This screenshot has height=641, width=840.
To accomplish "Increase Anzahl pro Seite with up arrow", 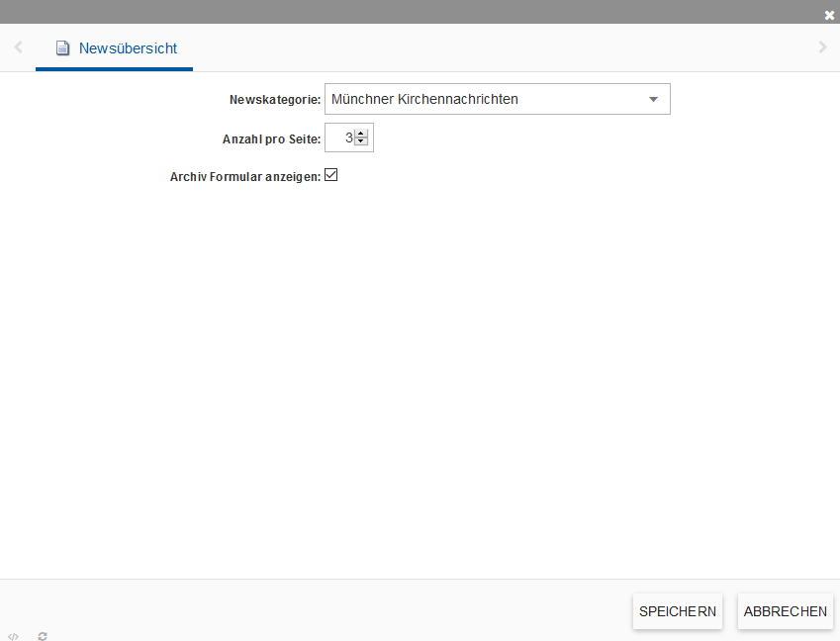I will 361,135.
